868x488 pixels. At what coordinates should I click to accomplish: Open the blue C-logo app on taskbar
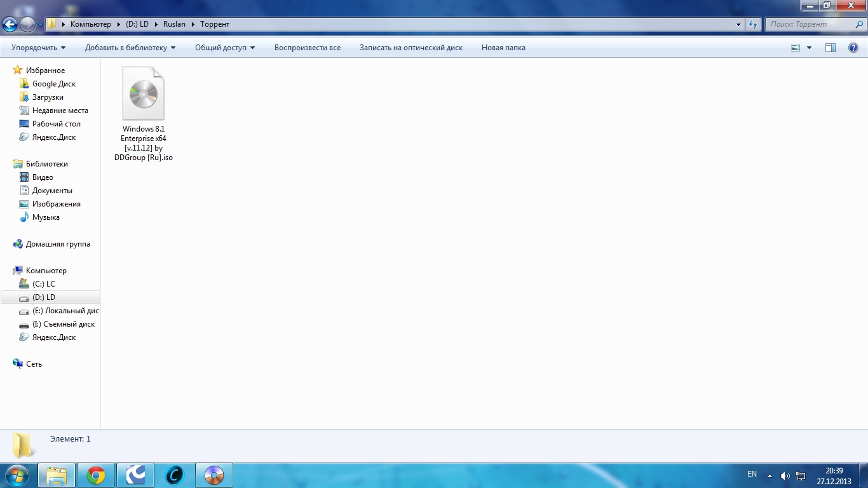(x=174, y=475)
